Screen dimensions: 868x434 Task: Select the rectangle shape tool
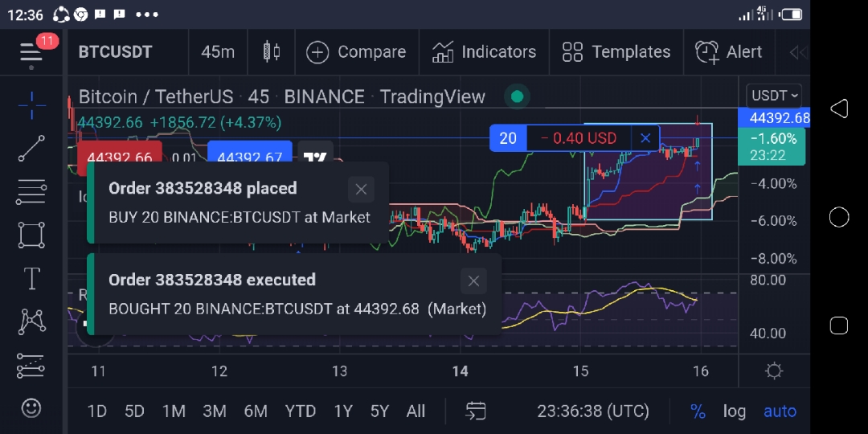click(x=31, y=235)
